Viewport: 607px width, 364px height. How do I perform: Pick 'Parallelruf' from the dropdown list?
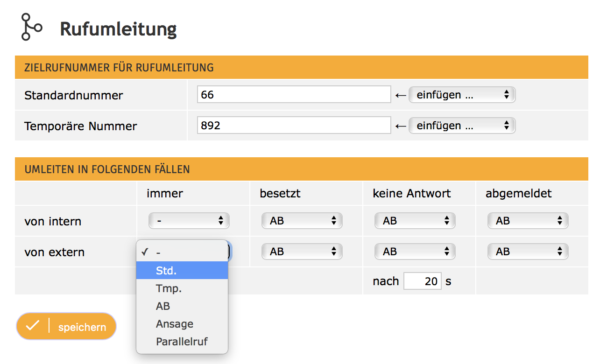[x=182, y=342]
